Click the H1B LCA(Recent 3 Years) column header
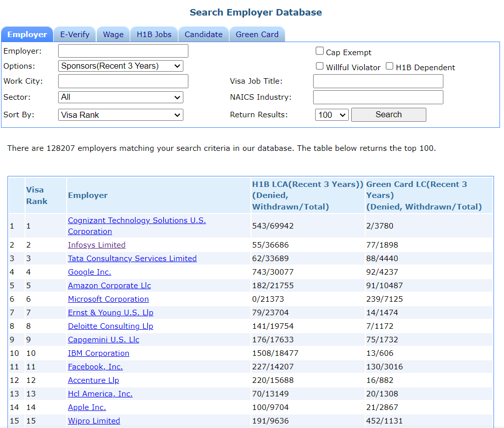504x428 pixels. (307, 195)
